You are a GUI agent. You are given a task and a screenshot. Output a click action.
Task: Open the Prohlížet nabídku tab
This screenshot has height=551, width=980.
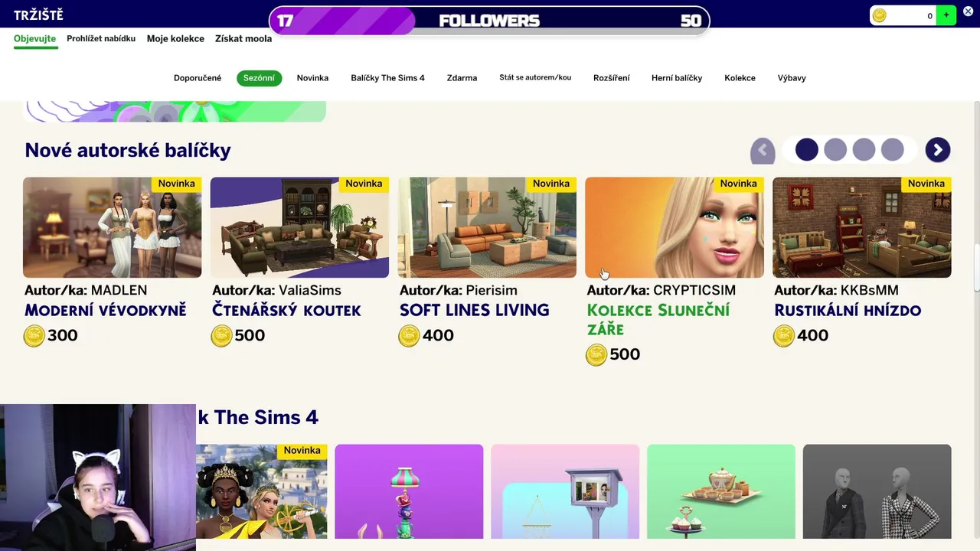click(101, 38)
